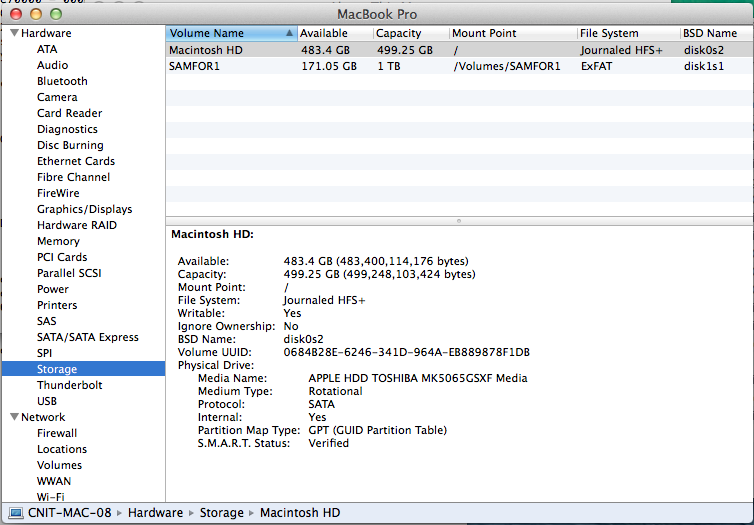Screen dimensions: 754x525
Task: Select Memory in the sidebar
Action: coord(58,241)
